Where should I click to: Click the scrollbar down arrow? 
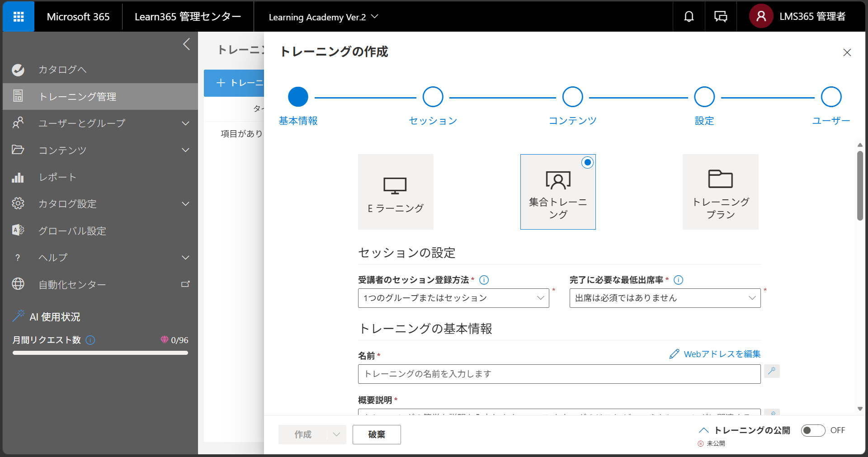point(860,409)
